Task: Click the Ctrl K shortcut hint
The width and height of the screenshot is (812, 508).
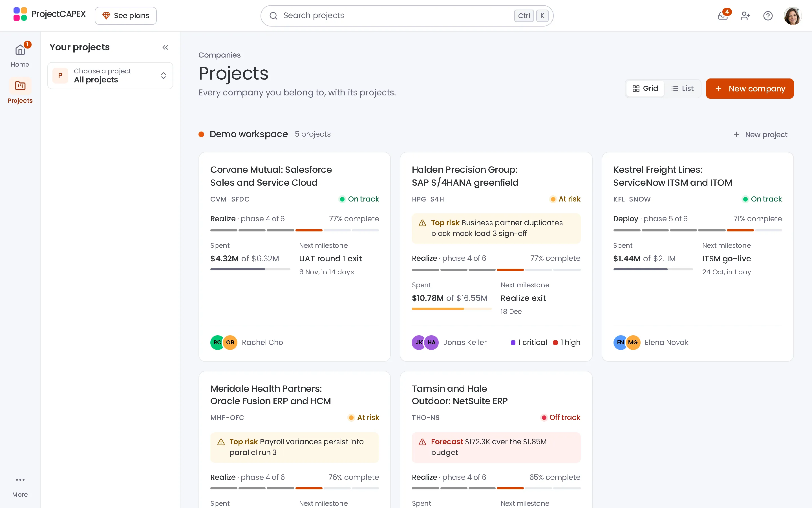Action: coord(531,16)
